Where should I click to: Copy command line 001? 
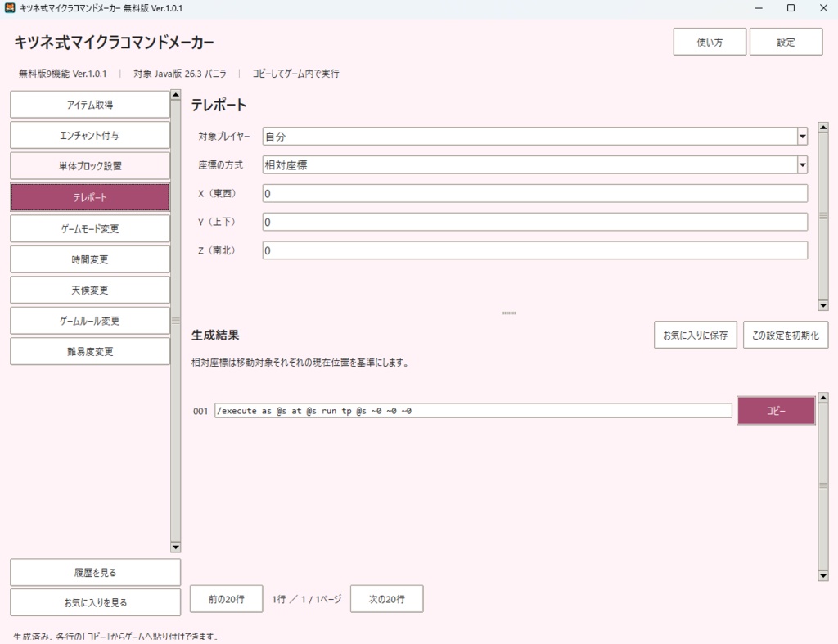pos(776,411)
